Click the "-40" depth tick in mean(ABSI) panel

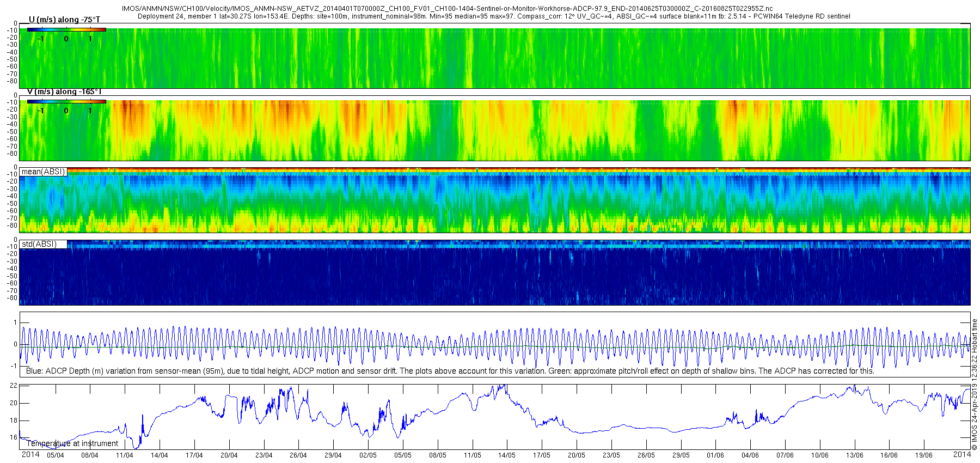[x=12, y=196]
